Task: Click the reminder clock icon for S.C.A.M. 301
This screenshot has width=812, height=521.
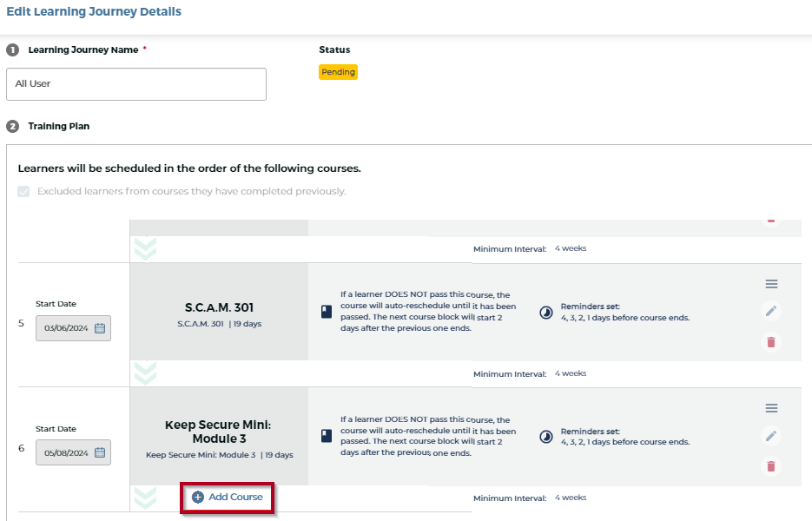Action: (546, 313)
